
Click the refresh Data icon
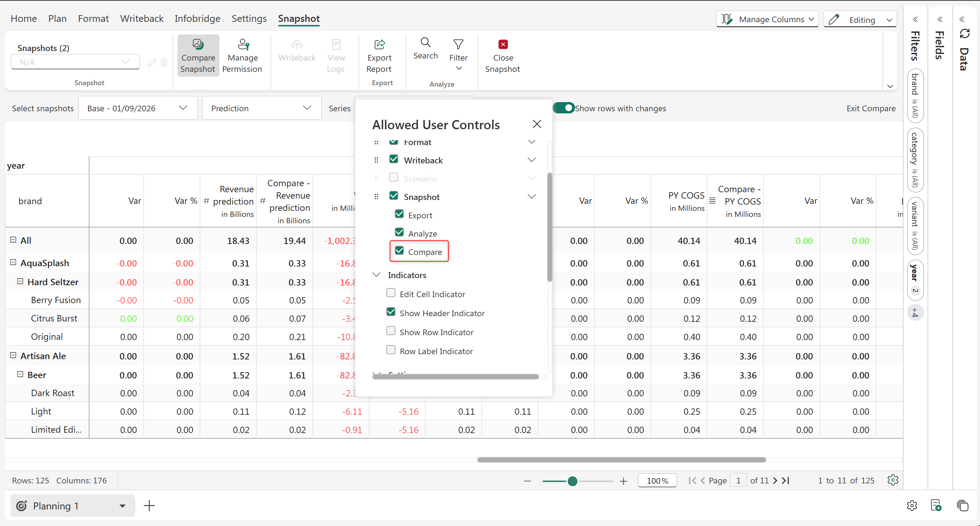point(965,34)
